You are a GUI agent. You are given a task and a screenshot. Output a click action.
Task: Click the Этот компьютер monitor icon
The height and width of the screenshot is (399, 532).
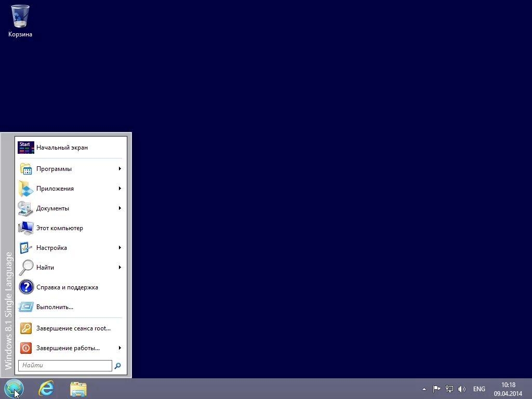(x=26, y=228)
